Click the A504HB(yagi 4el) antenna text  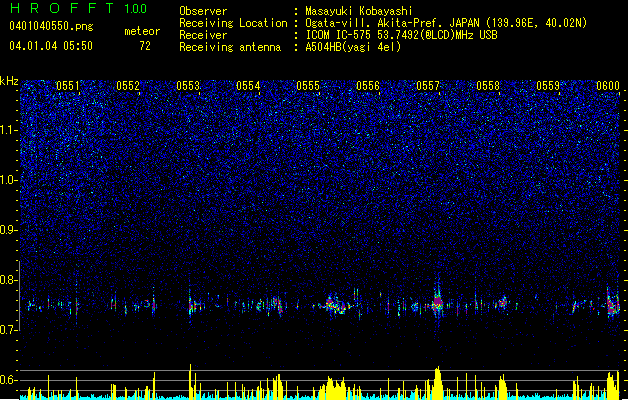(353, 47)
